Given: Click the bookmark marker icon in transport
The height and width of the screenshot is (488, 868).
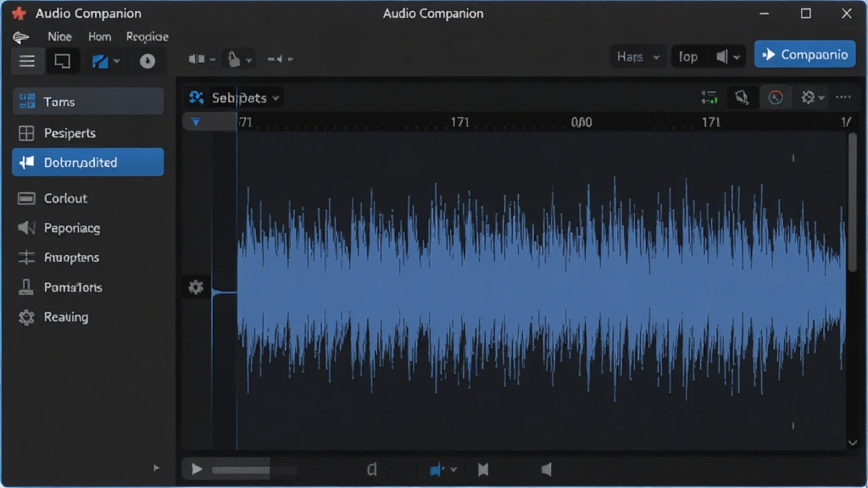Looking at the screenshot, I should [x=482, y=469].
